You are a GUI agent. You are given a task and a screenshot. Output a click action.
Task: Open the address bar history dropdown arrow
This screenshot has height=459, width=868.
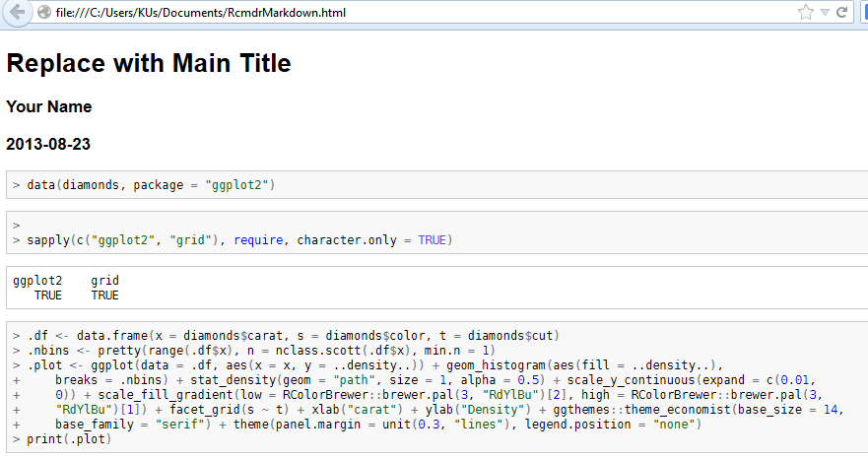click(x=825, y=13)
